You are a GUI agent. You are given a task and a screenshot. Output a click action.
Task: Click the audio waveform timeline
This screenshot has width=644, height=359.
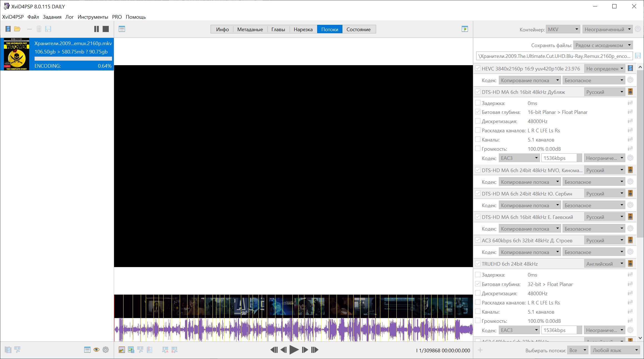(x=293, y=330)
